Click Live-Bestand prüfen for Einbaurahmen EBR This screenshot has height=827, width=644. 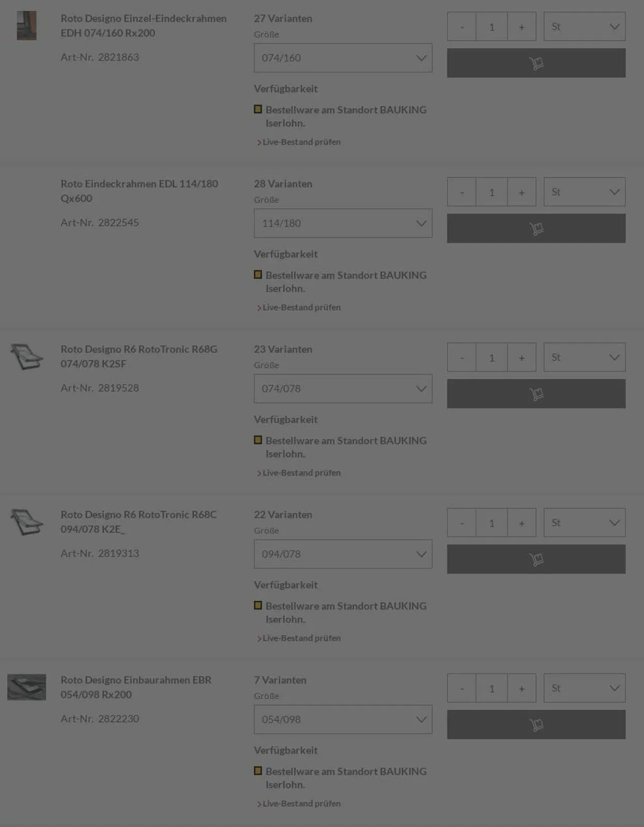point(301,803)
